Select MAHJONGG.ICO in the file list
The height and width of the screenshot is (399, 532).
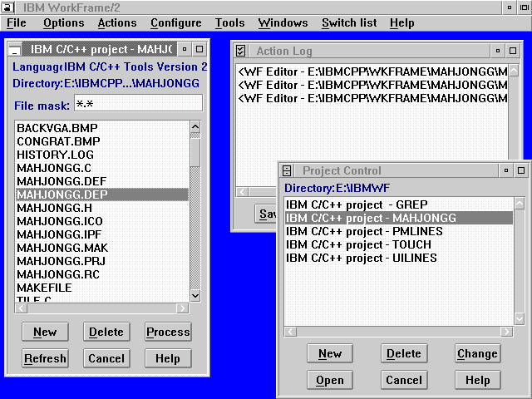click(102, 221)
